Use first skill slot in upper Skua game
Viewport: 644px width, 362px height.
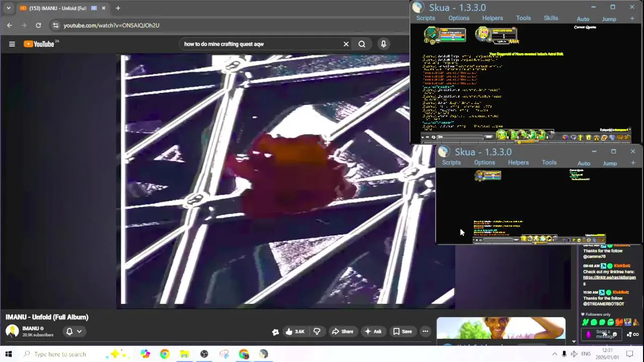point(502,135)
